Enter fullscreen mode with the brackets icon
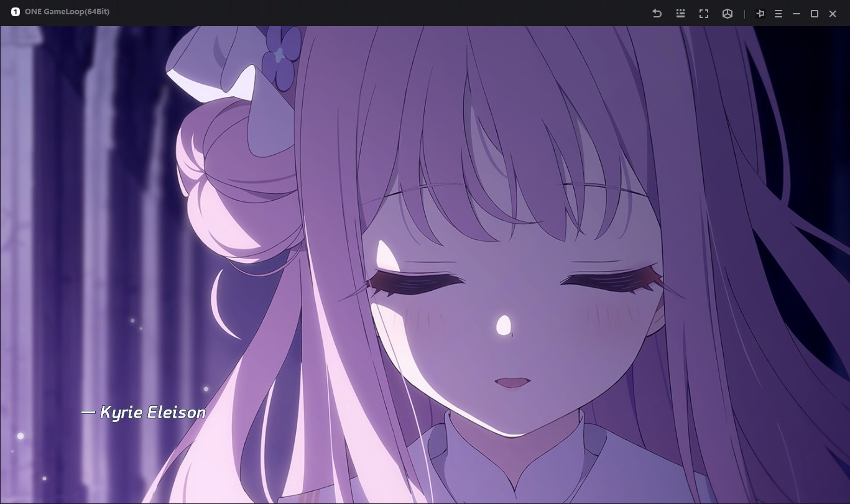 (704, 14)
